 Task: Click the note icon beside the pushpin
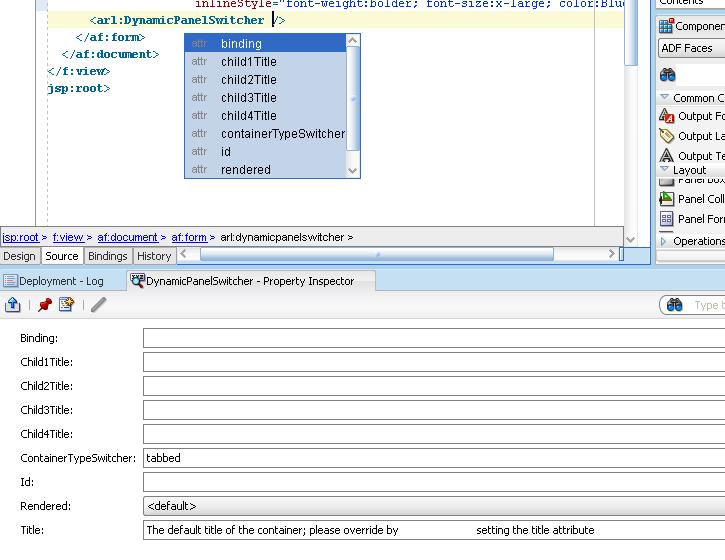pos(66,305)
